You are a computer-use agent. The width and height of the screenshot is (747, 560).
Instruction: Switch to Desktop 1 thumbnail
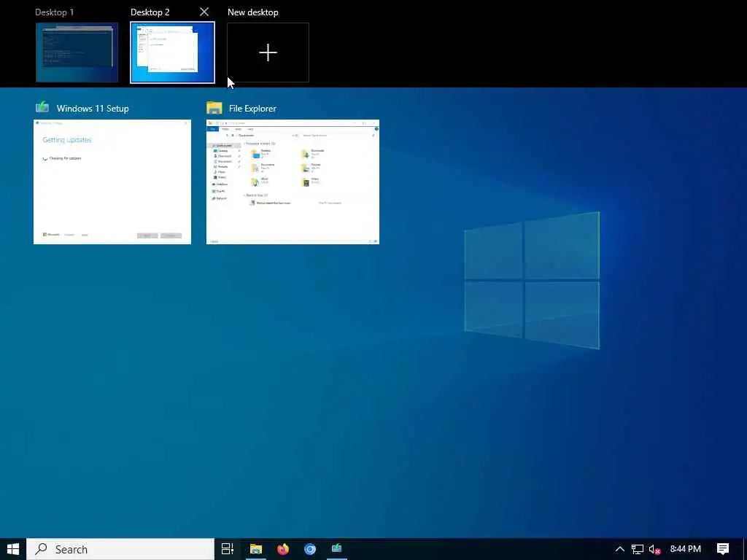pyautogui.click(x=77, y=52)
